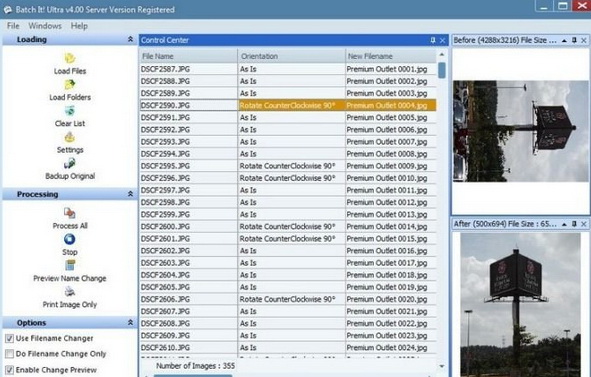Start the Process All icon
Screen dimensions: 591x377
[x=70, y=213]
